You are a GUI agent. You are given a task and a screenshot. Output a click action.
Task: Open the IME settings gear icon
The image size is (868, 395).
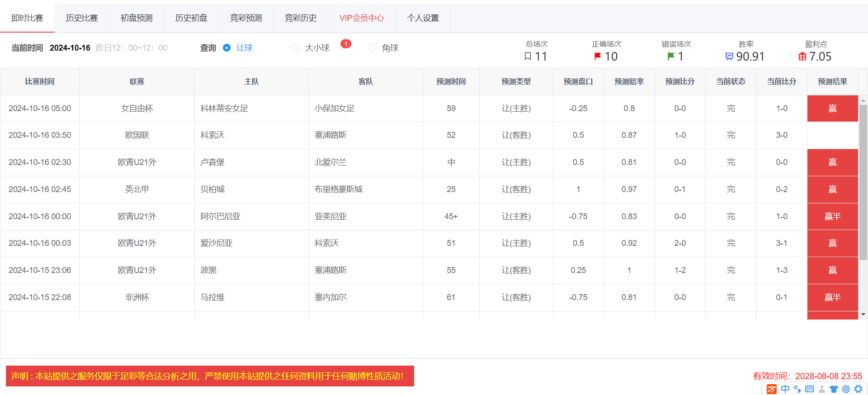859,389
